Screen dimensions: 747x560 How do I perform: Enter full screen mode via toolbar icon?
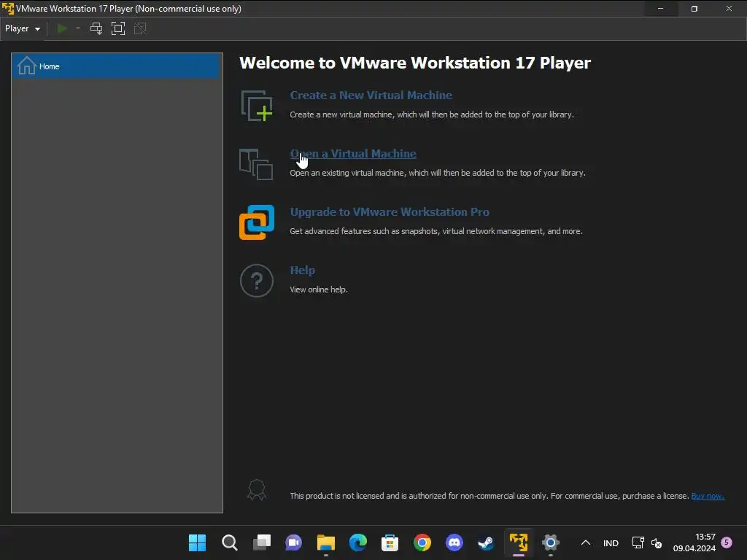pos(118,28)
